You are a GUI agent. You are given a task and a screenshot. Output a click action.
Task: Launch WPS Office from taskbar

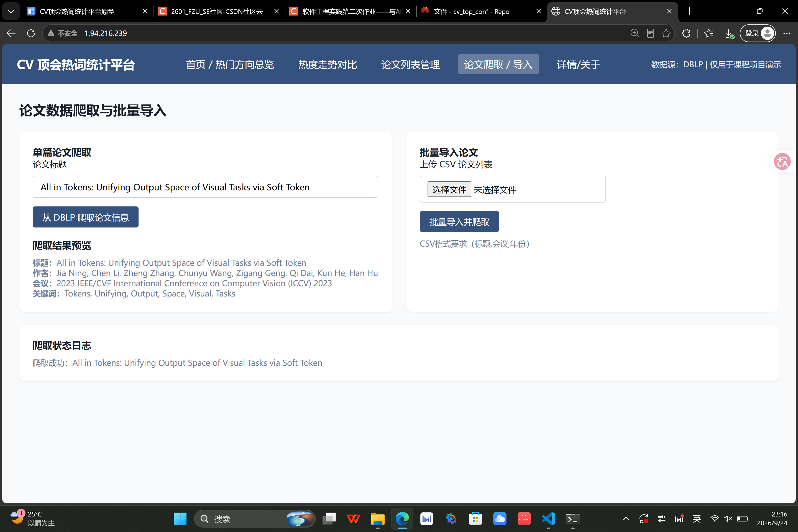pyautogui.click(x=353, y=518)
